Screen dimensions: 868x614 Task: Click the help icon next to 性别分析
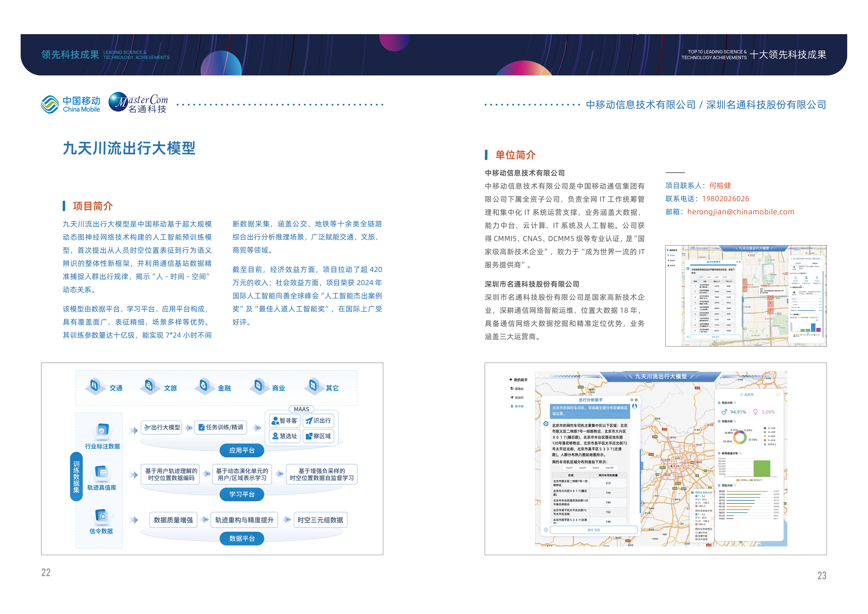coord(735,403)
